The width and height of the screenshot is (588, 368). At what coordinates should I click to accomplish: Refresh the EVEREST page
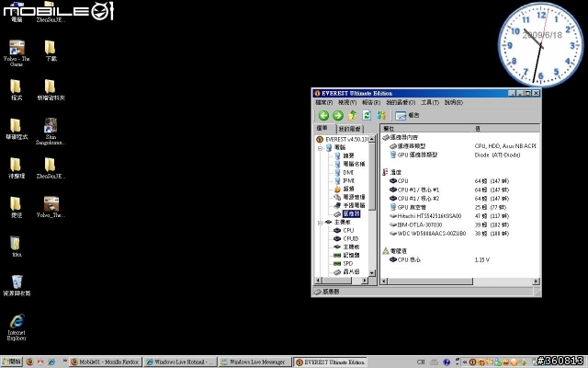tap(367, 115)
